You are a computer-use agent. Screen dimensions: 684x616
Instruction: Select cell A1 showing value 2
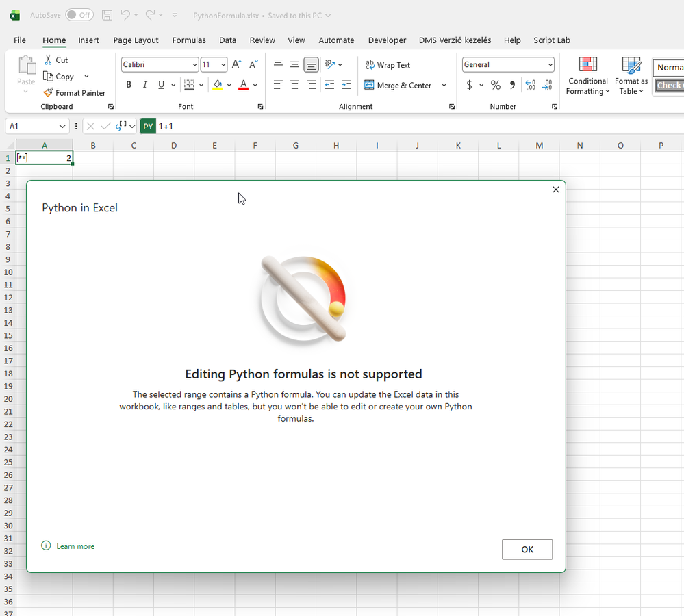[44, 158]
